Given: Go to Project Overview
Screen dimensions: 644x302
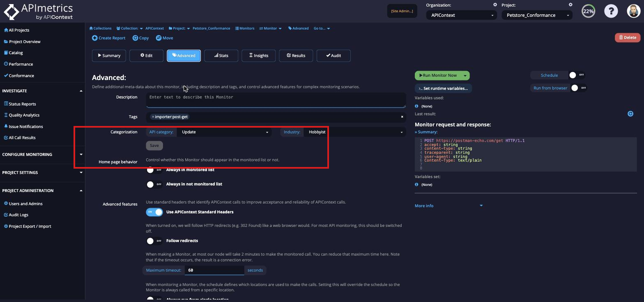Looking at the screenshot, I should pyautogui.click(x=22, y=41).
